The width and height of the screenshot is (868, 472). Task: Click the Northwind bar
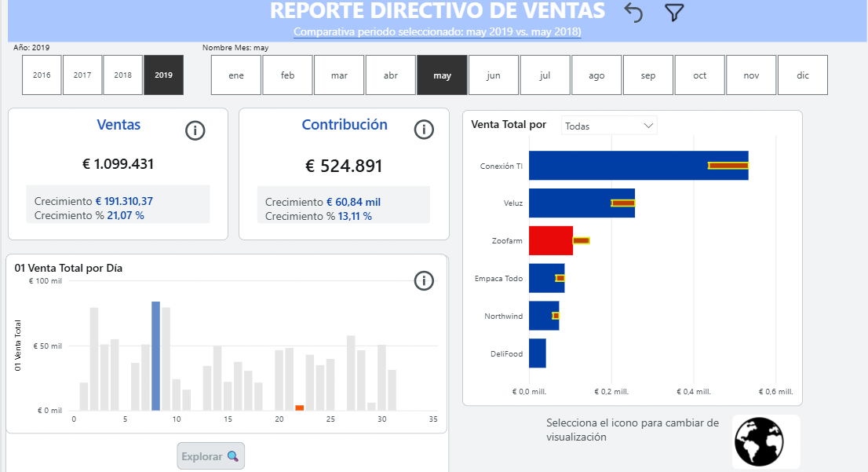[x=544, y=316]
